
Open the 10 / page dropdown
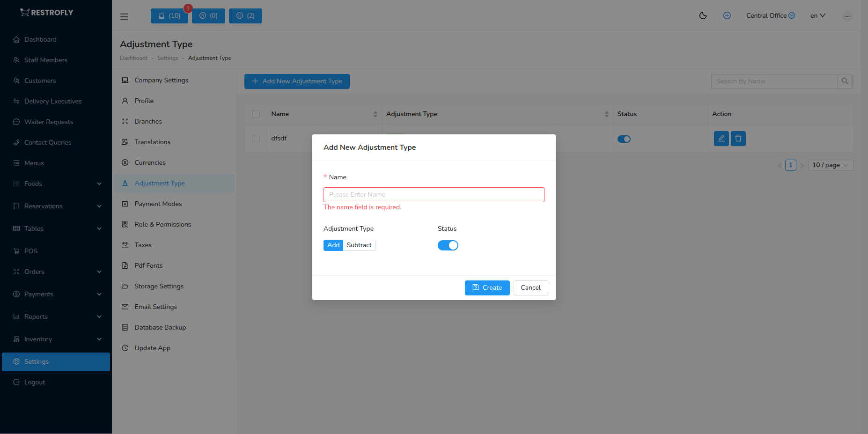830,165
